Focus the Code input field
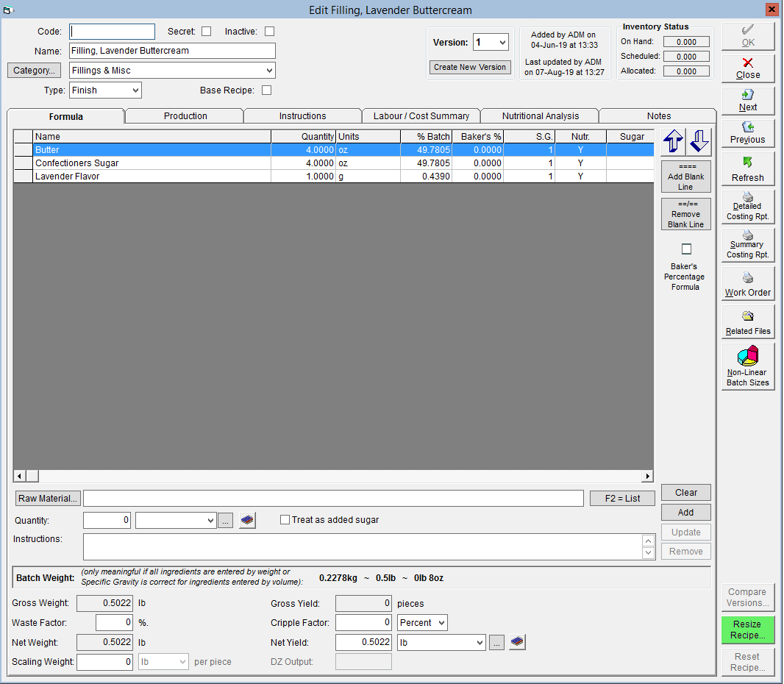 point(112,32)
